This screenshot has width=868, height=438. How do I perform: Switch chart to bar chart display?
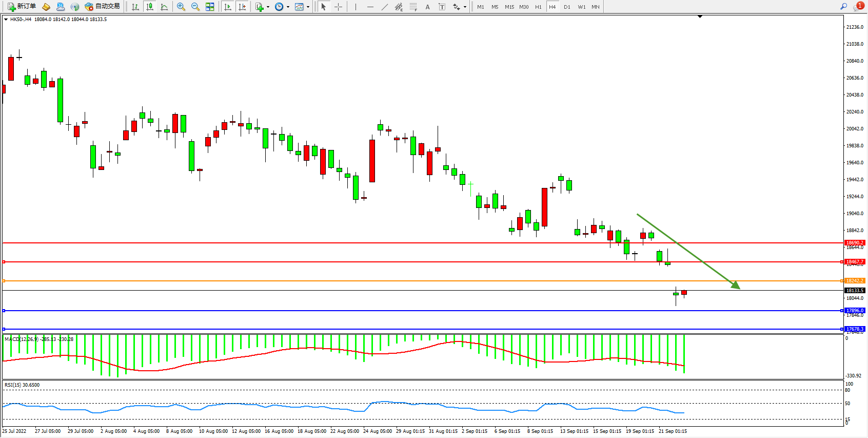(x=135, y=7)
